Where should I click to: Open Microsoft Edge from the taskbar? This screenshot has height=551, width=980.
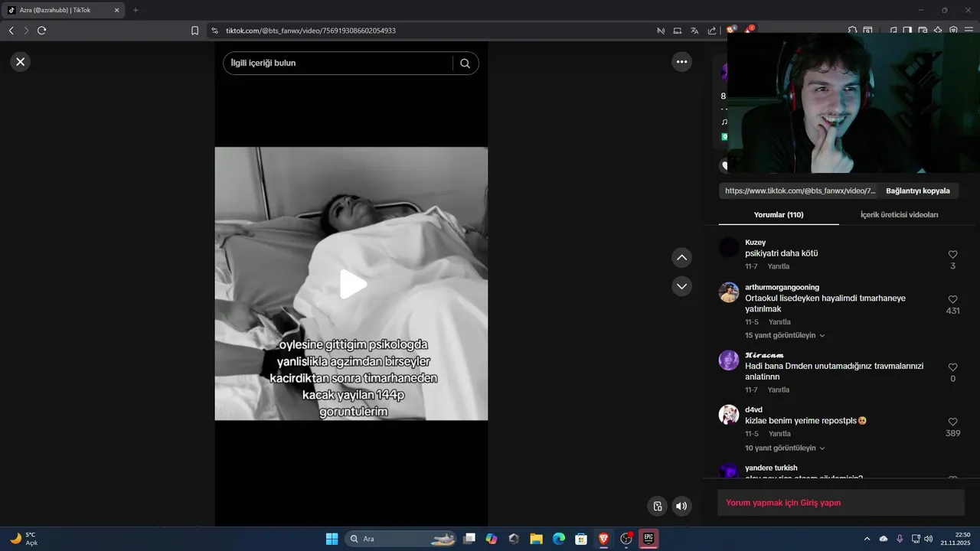coord(559,539)
